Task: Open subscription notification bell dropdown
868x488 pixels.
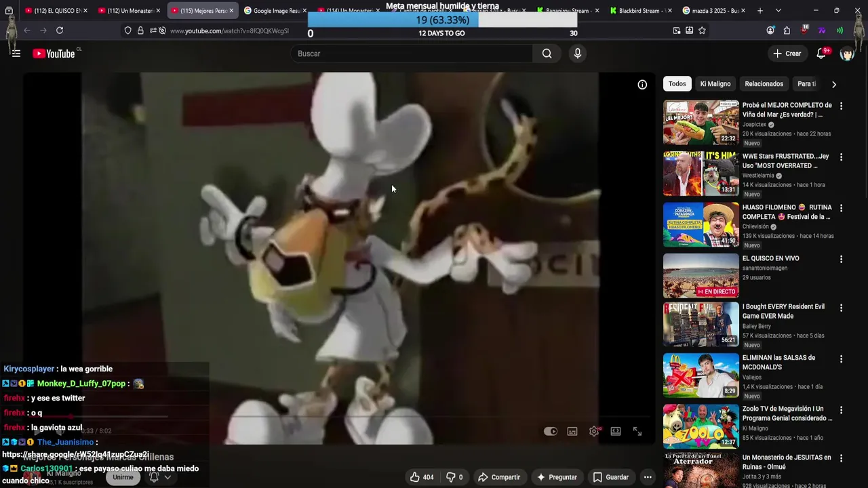Action: click(x=160, y=477)
